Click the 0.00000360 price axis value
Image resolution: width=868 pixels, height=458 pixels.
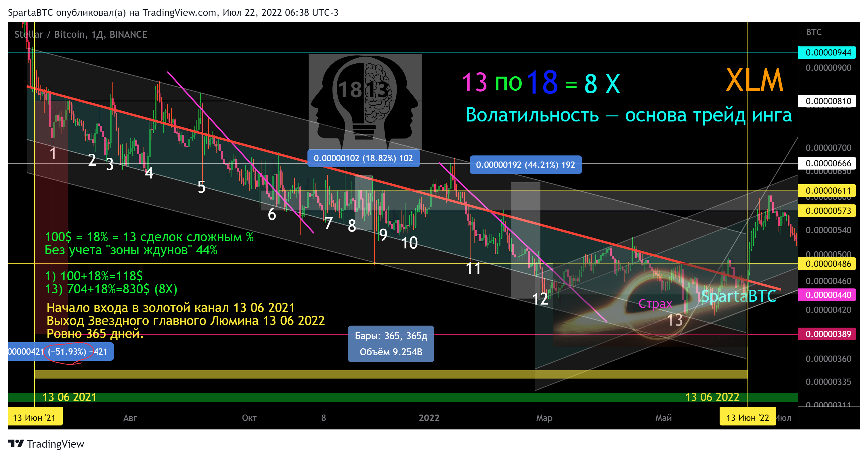click(828, 359)
